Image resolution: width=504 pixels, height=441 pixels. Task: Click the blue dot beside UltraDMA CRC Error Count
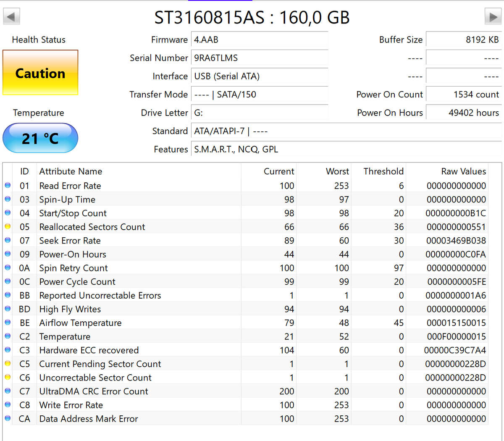click(x=8, y=391)
